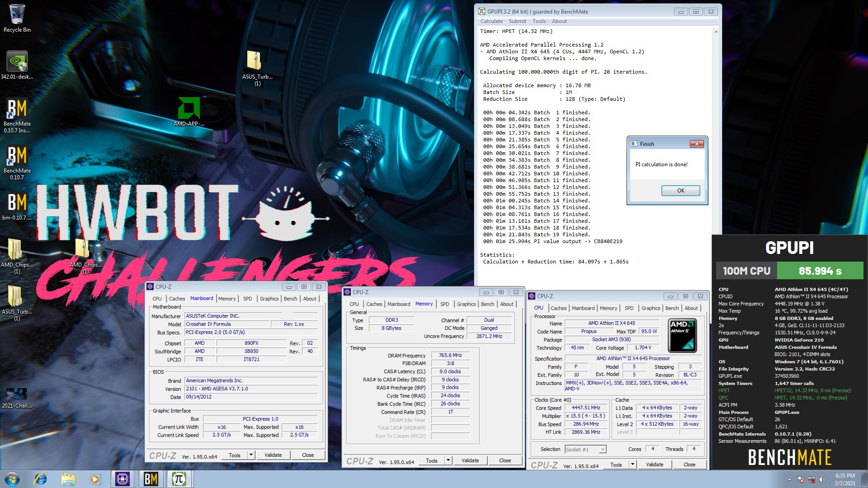
Task: Click the GPUPI window title bar icon
Action: click(481, 11)
